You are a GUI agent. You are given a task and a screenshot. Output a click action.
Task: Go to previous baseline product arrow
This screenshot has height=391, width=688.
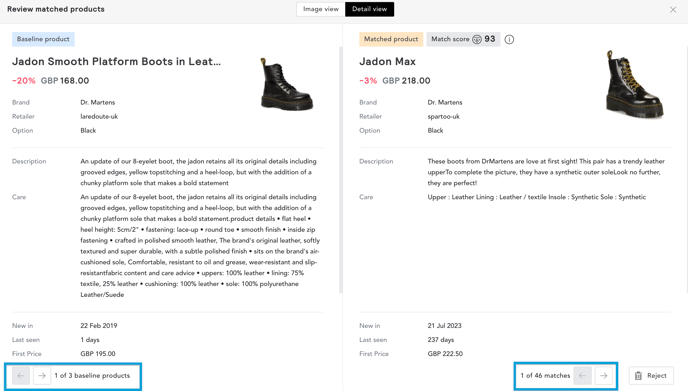point(21,376)
